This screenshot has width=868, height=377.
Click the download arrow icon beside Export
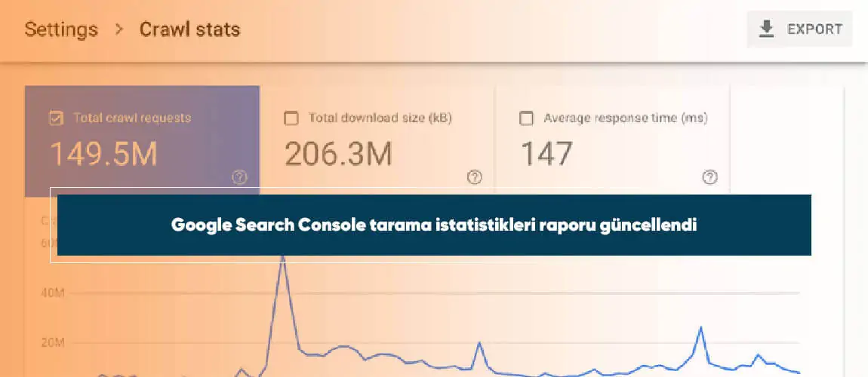tap(767, 29)
